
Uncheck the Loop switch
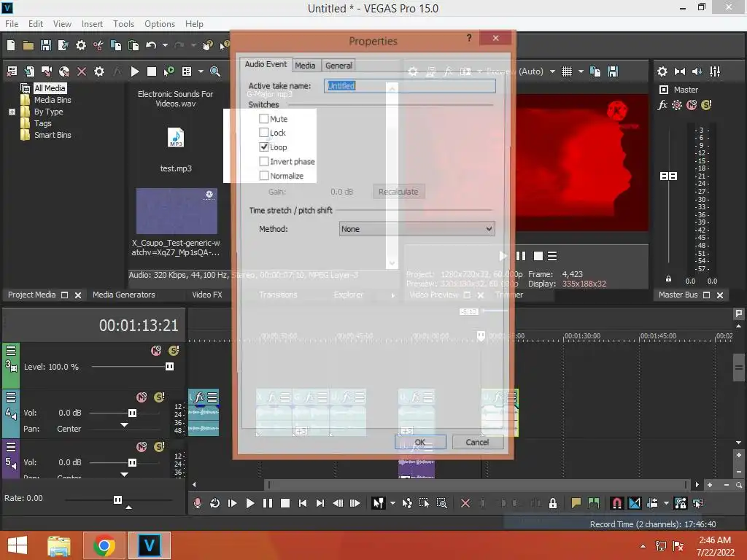263,147
